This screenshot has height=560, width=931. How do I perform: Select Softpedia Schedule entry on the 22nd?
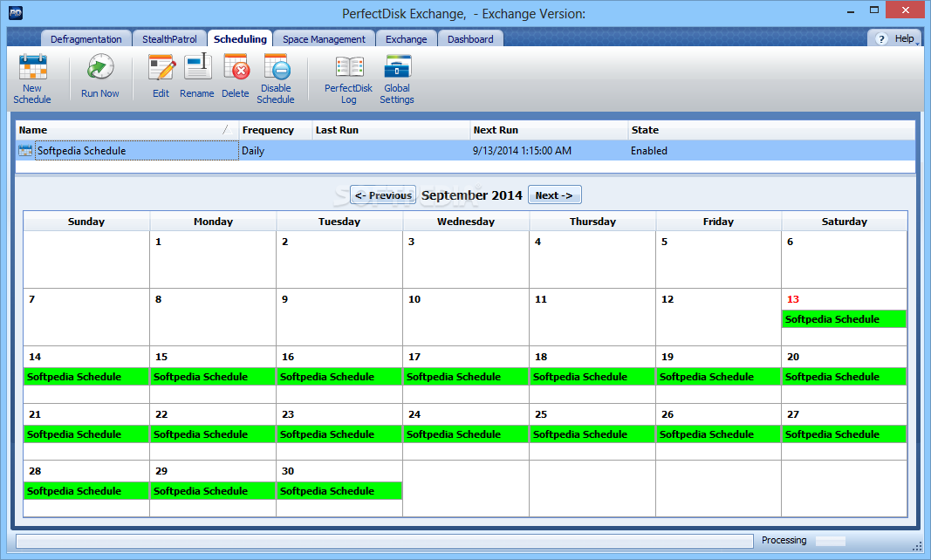213,434
